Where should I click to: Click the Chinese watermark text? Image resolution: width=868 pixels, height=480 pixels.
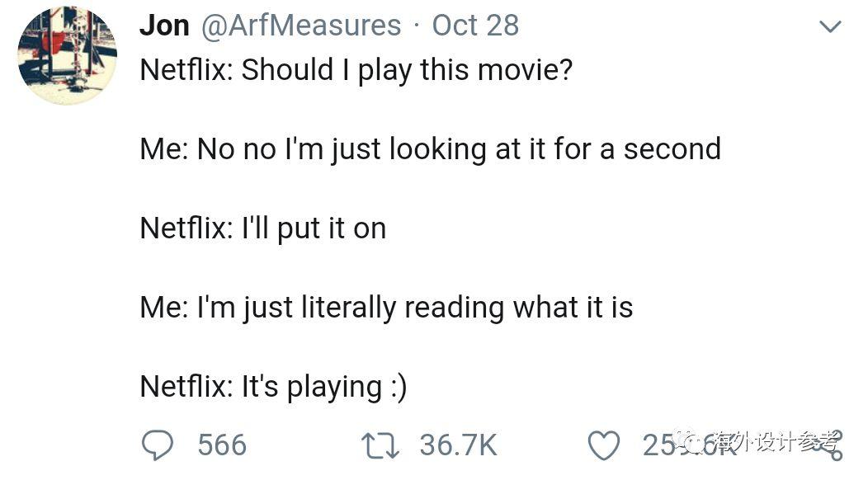coord(775,441)
